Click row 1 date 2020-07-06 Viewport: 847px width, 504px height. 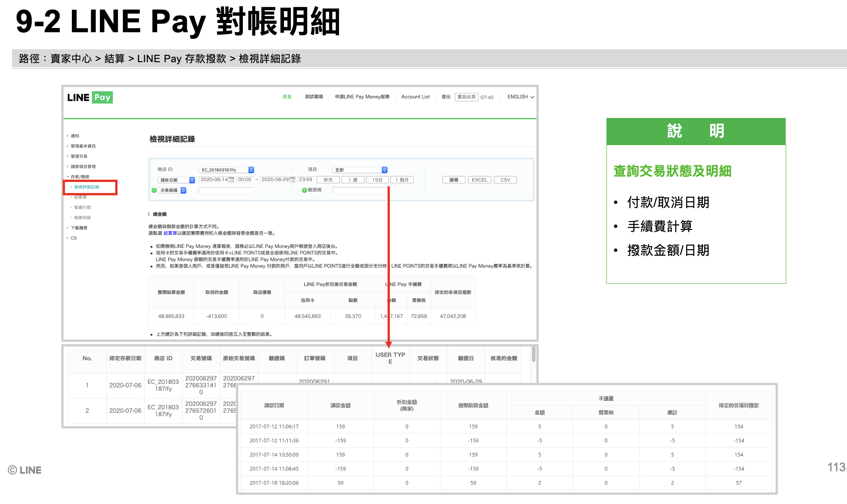click(125, 385)
